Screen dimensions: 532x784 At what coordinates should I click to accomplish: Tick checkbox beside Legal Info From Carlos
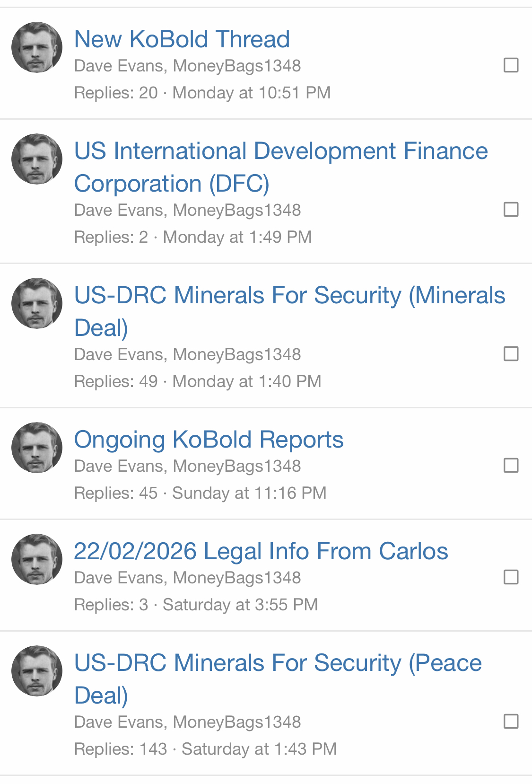click(x=511, y=577)
